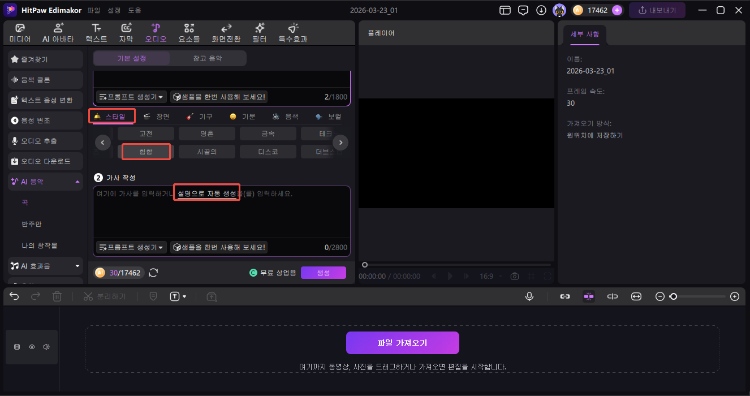
Task: Click the microphone record voiceover icon
Action: pos(529,297)
